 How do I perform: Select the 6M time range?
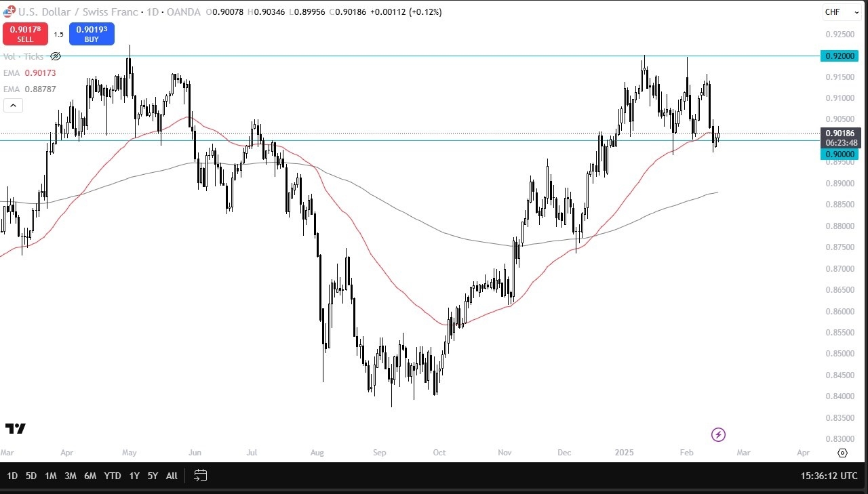[90, 476]
